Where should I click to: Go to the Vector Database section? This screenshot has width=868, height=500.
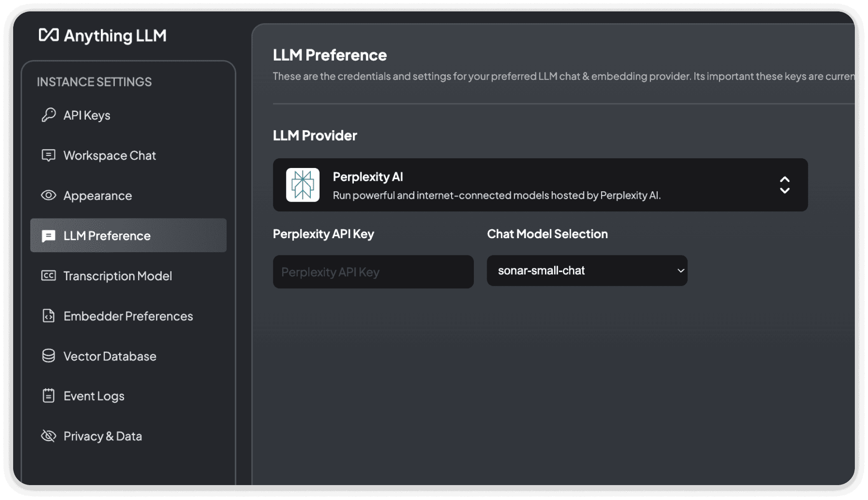click(x=110, y=356)
